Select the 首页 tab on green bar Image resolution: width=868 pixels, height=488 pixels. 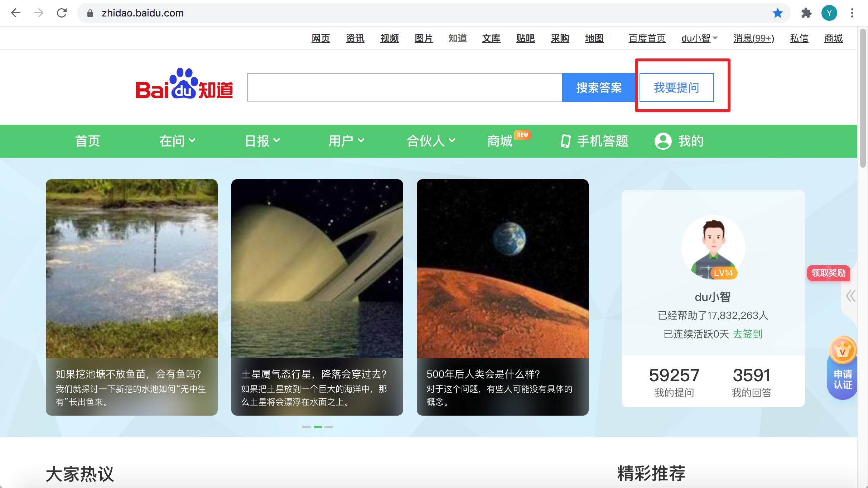pos(87,141)
